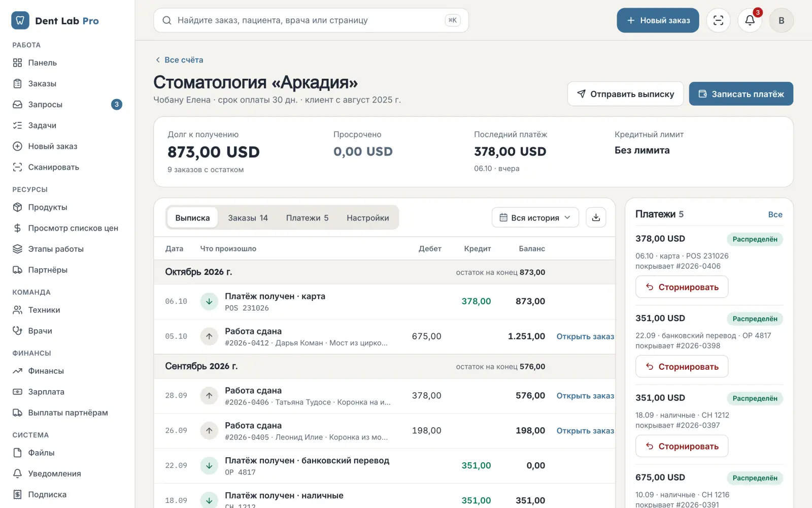Click arrow icon of 28.09 row
Viewport: 812px width, 508px height.
click(x=209, y=396)
